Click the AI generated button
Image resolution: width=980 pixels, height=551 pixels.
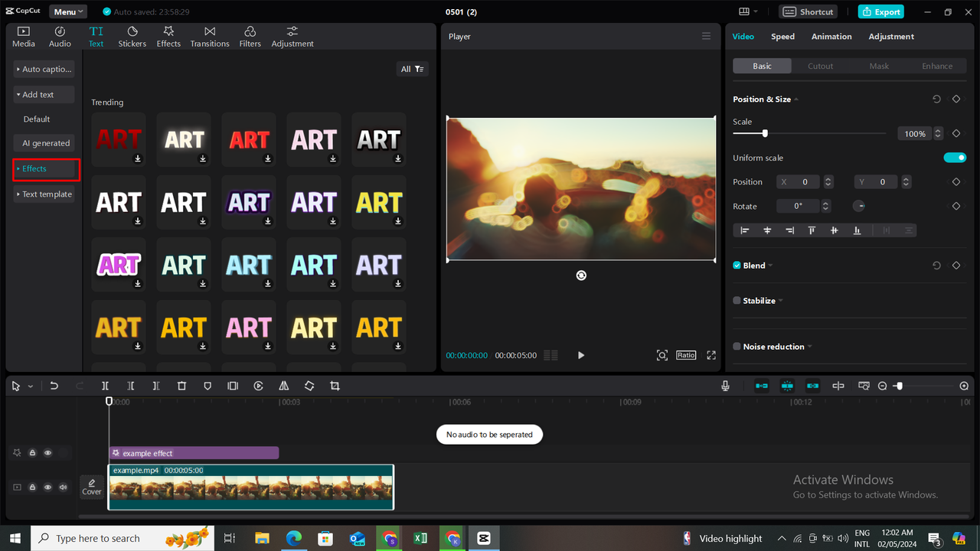pyautogui.click(x=44, y=142)
